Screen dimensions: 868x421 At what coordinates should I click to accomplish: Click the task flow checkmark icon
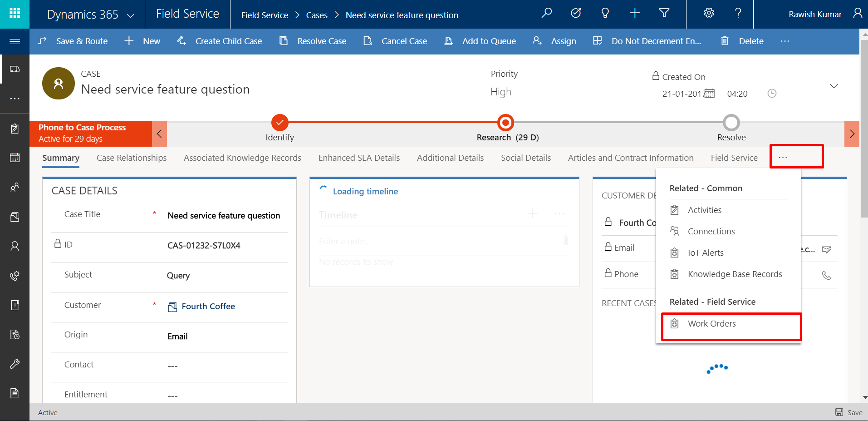(x=576, y=13)
